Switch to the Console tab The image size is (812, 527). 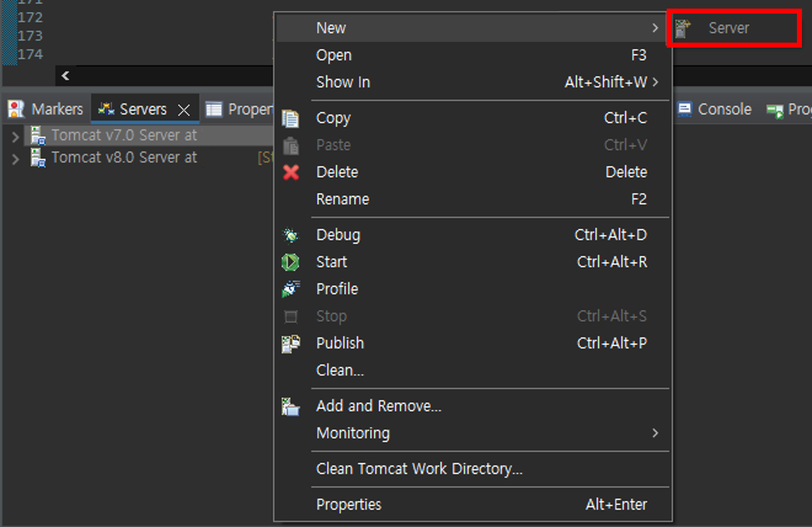coord(714,109)
